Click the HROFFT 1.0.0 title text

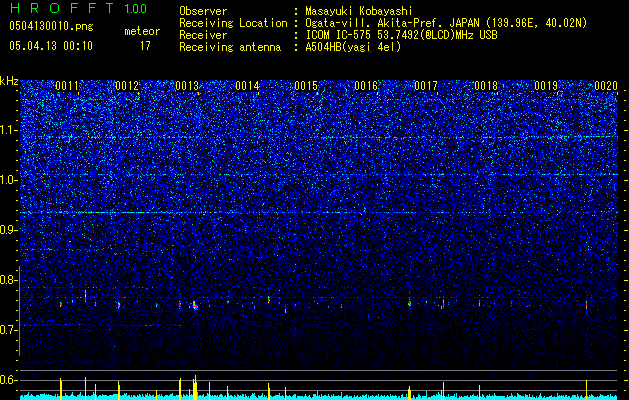pyautogui.click(x=78, y=8)
